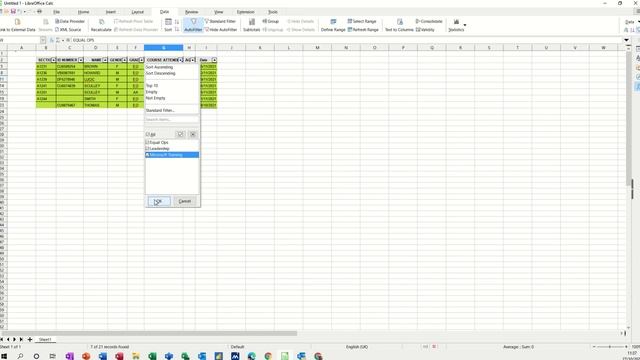This screenshot has height=360, width=640.
Task: Open the Statistics dropdown arrow
Action: (x=465, y=25)
